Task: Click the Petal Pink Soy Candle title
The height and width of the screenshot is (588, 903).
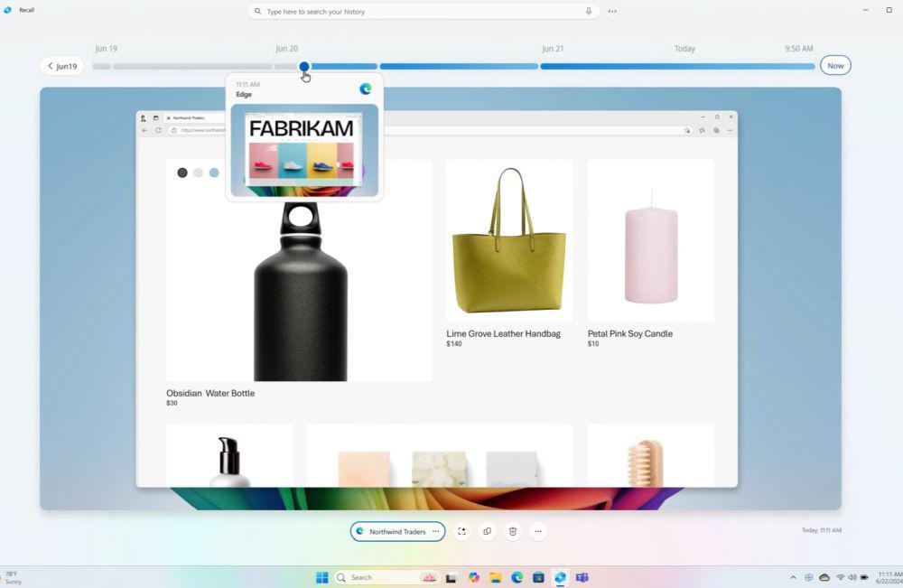Action: click(x=630, y=333)
